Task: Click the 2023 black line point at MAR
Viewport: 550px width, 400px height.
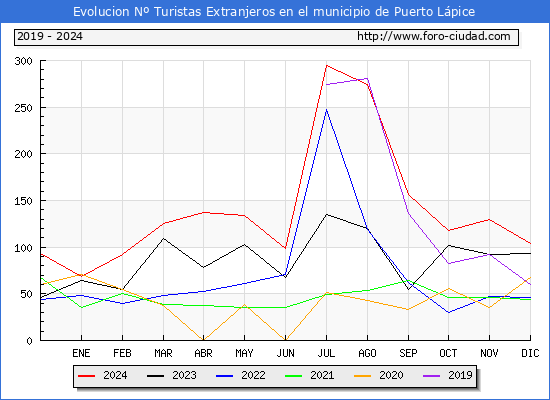Action: (163, 239)
